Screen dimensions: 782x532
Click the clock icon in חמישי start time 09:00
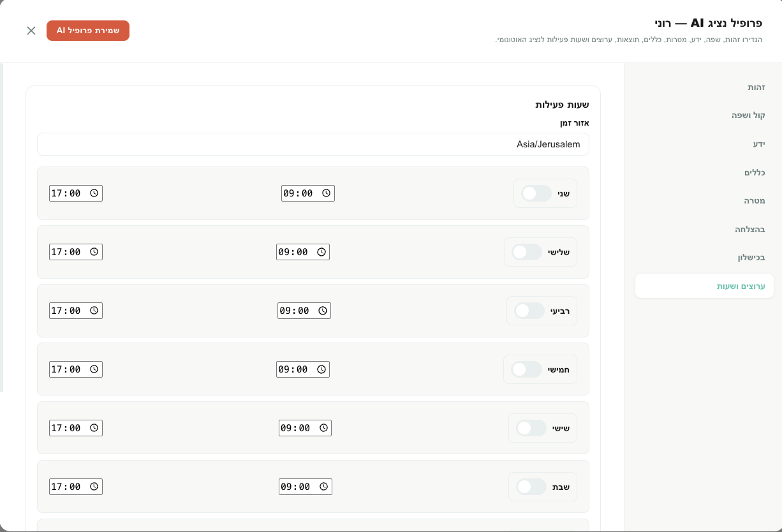pyautogui.click(x=321, y=369)
